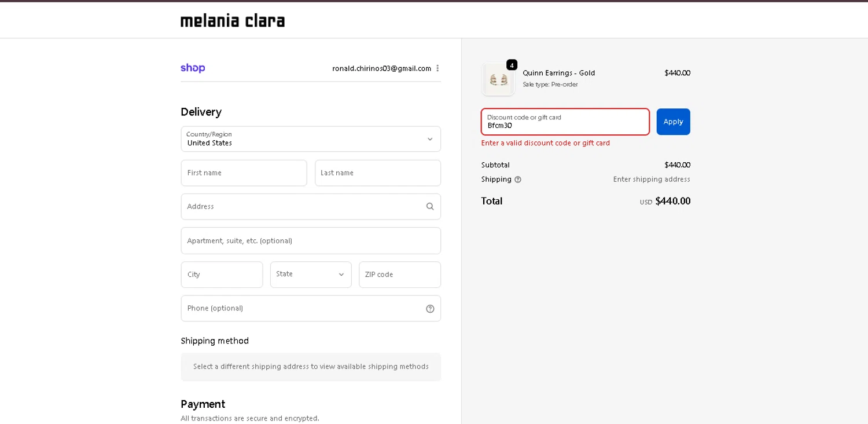868x424 pixels.
Task: Focus the Phone (optional) field
Action: click(x=311, y=308)
